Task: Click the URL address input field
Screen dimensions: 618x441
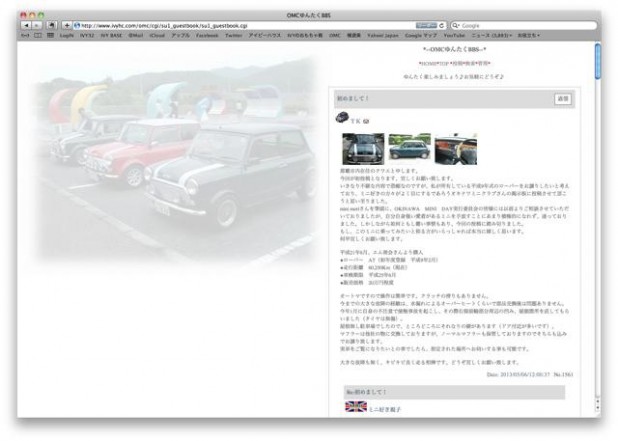Action: (x=250, y=24)
